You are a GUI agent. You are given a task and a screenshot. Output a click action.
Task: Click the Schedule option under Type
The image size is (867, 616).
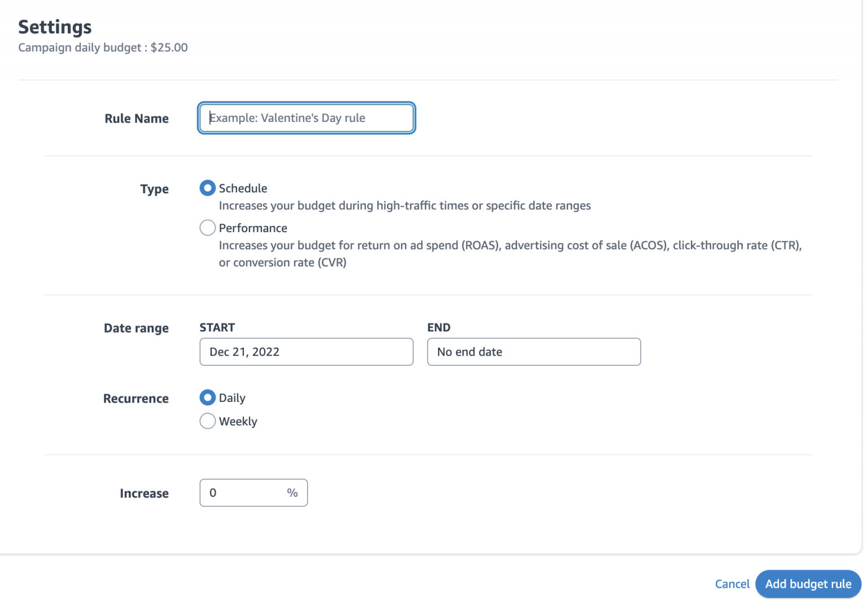click(207, 188)
